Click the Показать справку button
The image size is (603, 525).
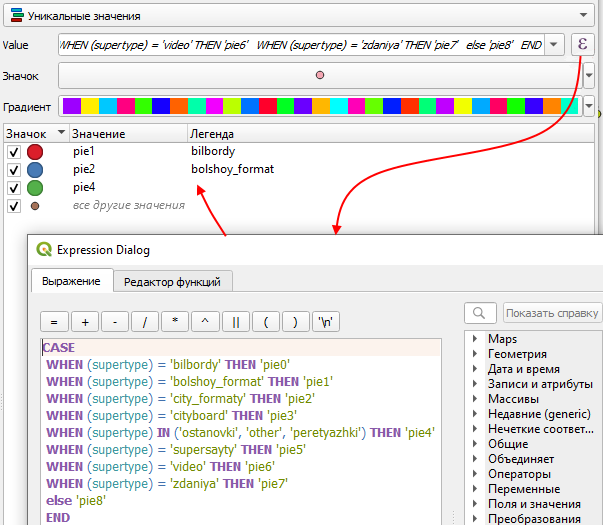552,313
